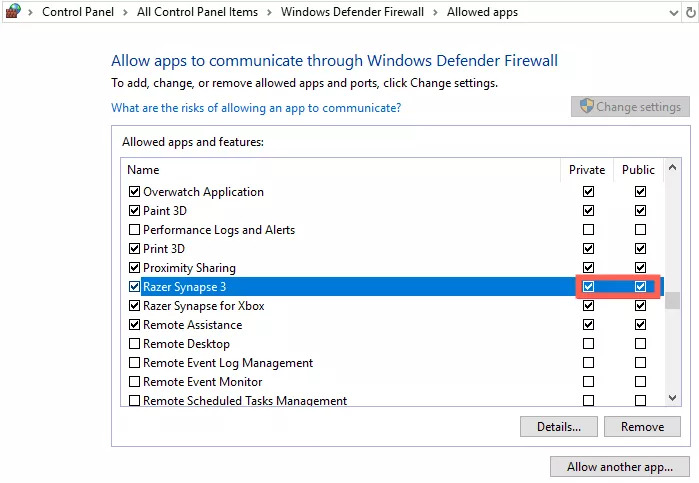The height and width of the screenshot is (483, 699).
Task: Open the address bar history dropdown
Action: point(674,13)
